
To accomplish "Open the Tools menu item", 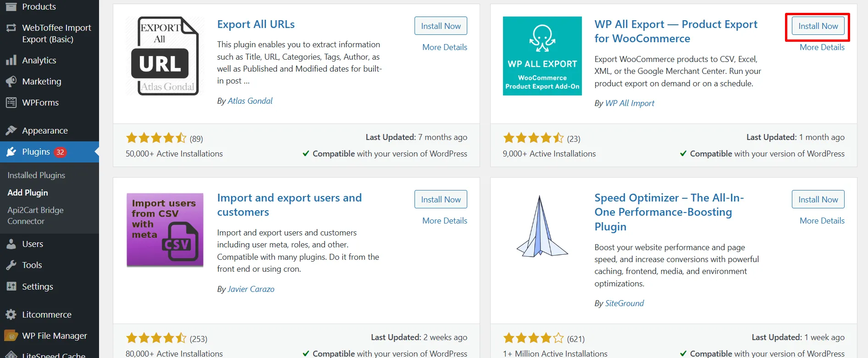I will [x=32, y=265].
